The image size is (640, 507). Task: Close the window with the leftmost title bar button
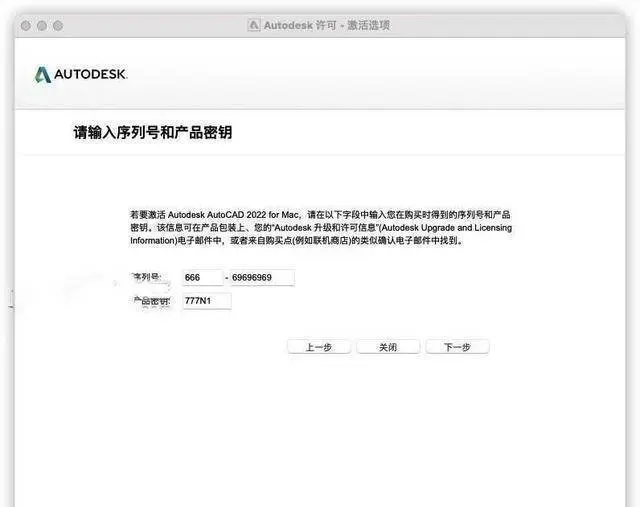coord(26,26)
